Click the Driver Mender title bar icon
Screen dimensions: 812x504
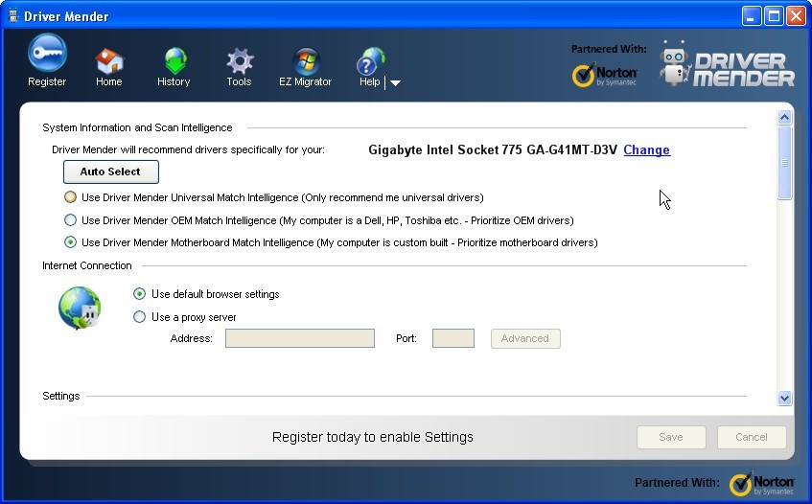pos(13,16)
